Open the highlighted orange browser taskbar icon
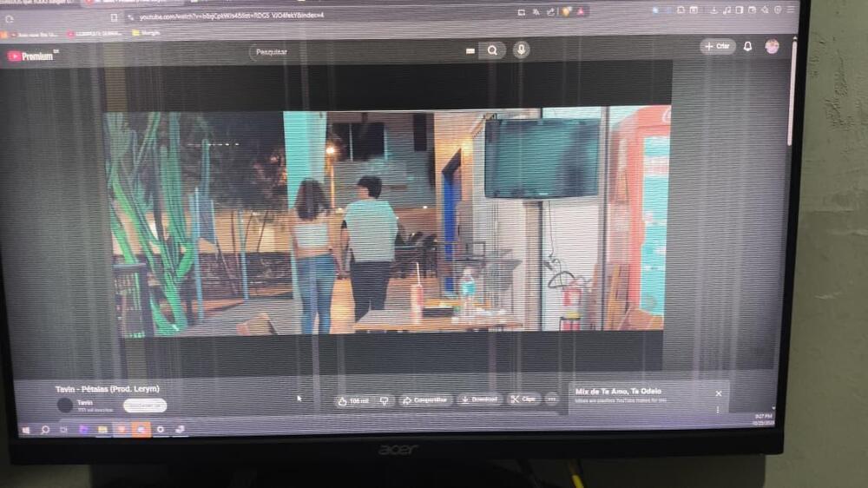The image size is (868, 488). (141, 429)
